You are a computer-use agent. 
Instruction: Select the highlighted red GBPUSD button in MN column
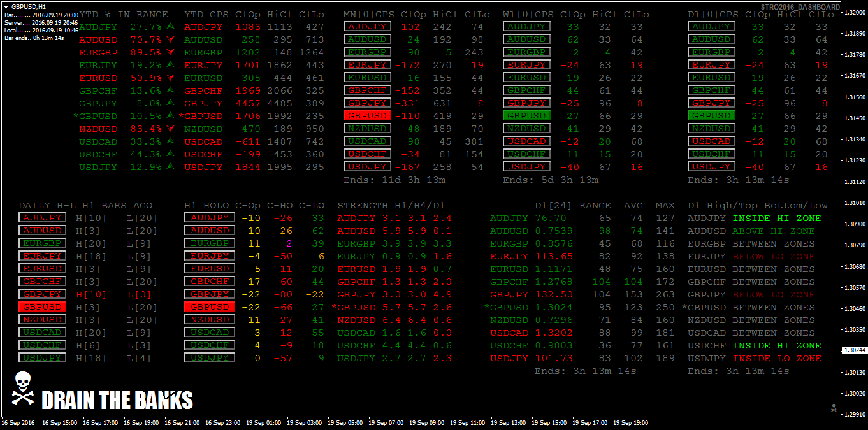tap(367, 116)
